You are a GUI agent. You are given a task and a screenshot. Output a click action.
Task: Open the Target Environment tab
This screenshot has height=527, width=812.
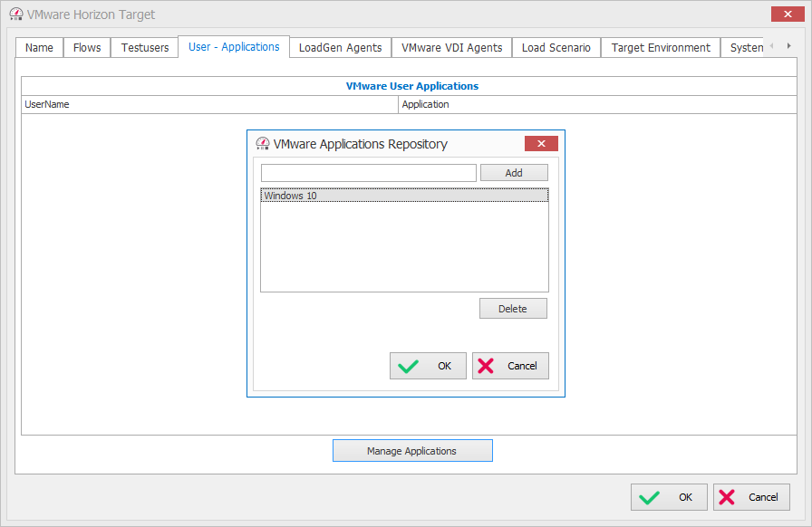coord(661,48)
